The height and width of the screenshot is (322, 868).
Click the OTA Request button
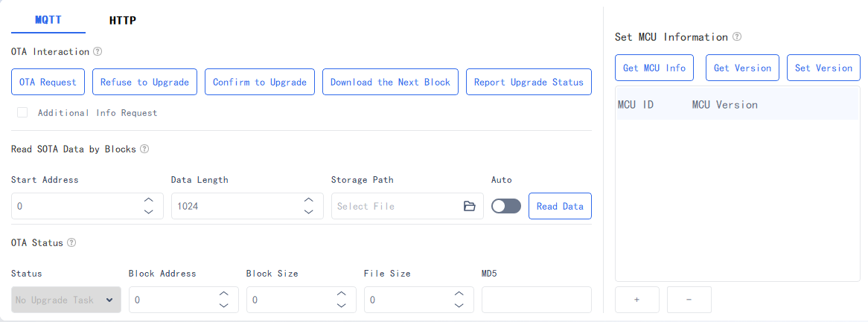click(48, 82)
